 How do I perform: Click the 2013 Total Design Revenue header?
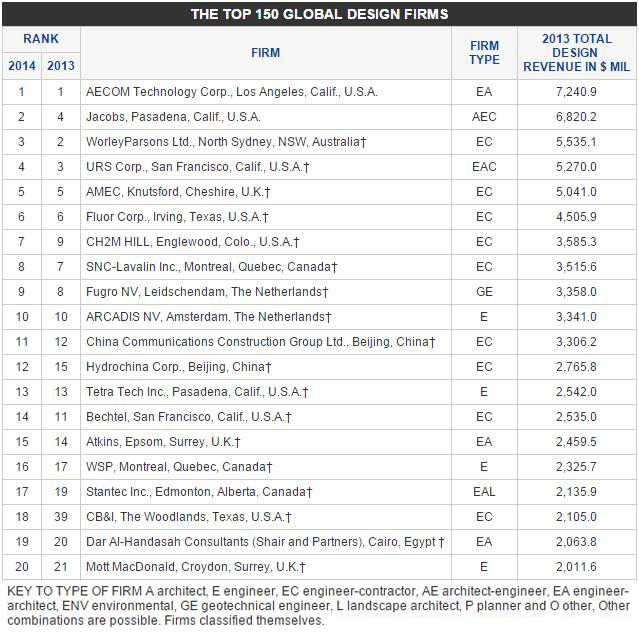[577, 53]
